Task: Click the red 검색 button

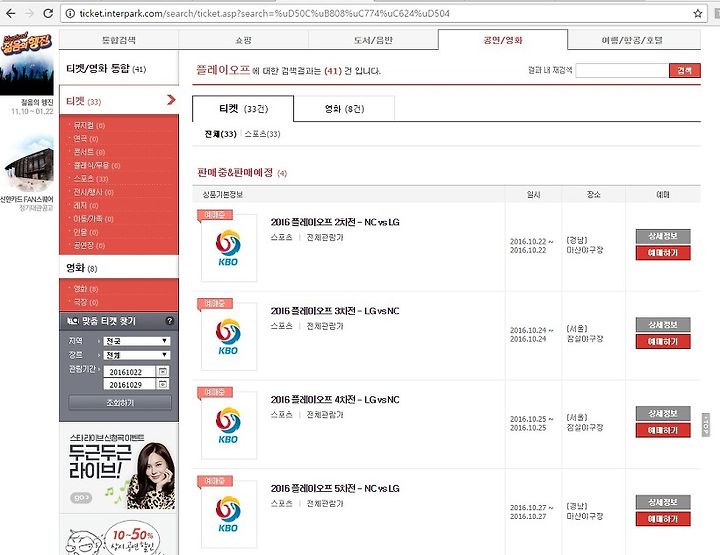Action: [685, 70]
